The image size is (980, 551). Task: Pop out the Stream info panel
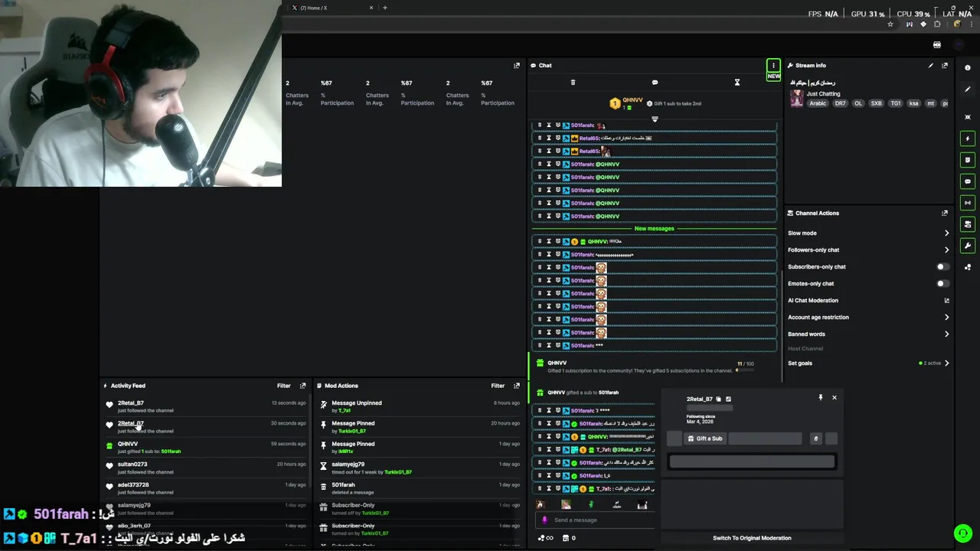point(945,66)
